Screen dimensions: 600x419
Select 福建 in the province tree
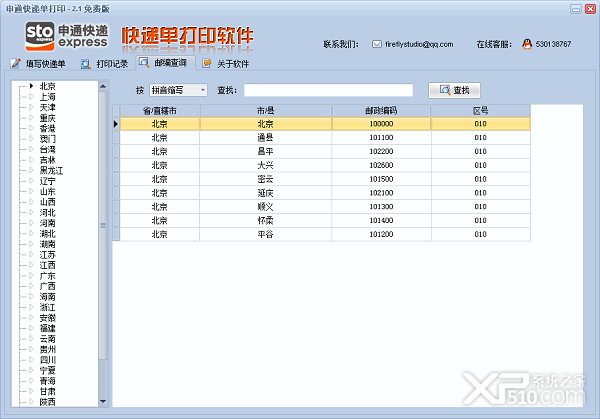click(47, 328)
